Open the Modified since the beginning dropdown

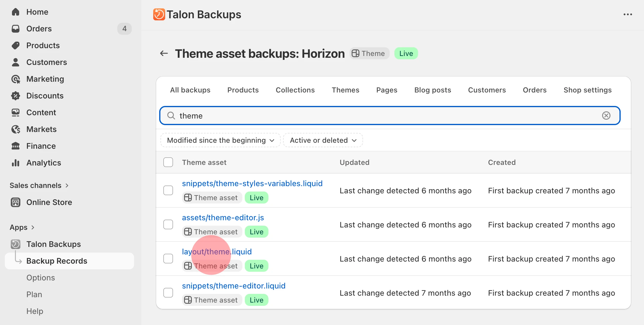[220, 140]
